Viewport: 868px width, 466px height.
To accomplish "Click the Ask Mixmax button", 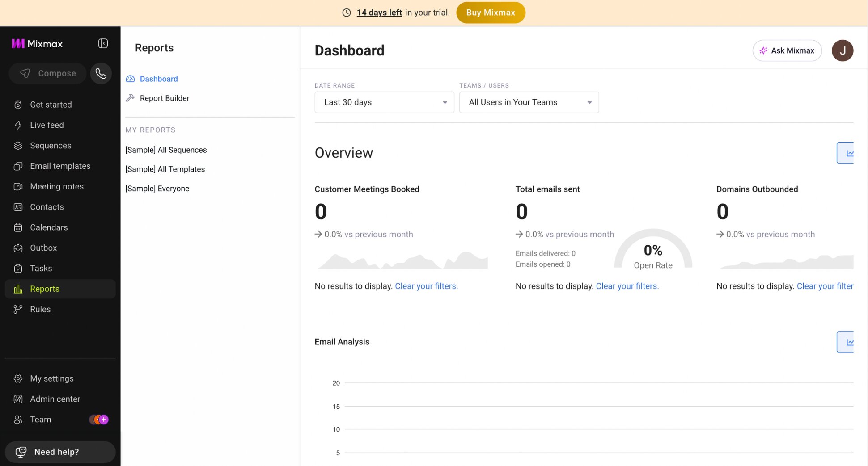I will 787,50.
